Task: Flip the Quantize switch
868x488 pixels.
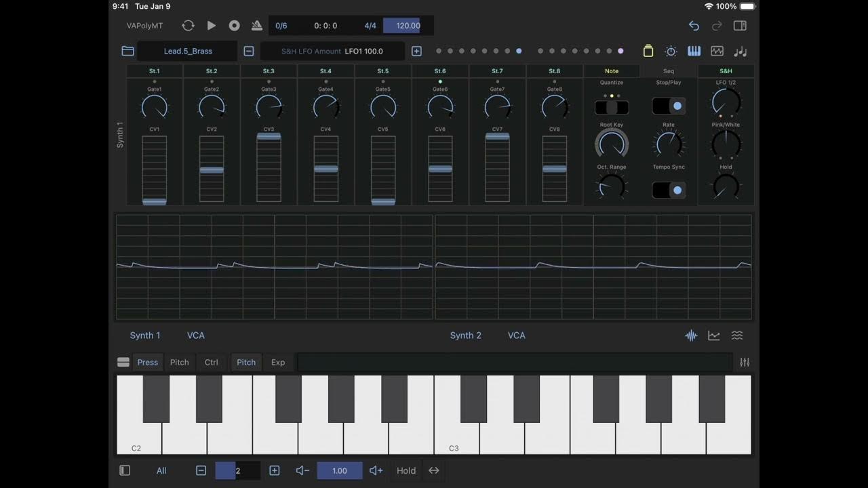Action: 612,107
